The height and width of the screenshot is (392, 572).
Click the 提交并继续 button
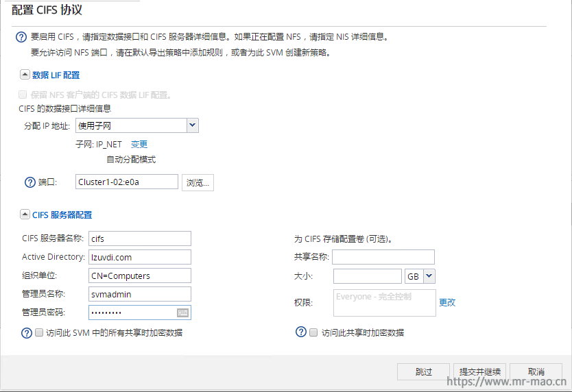(479, 371)
